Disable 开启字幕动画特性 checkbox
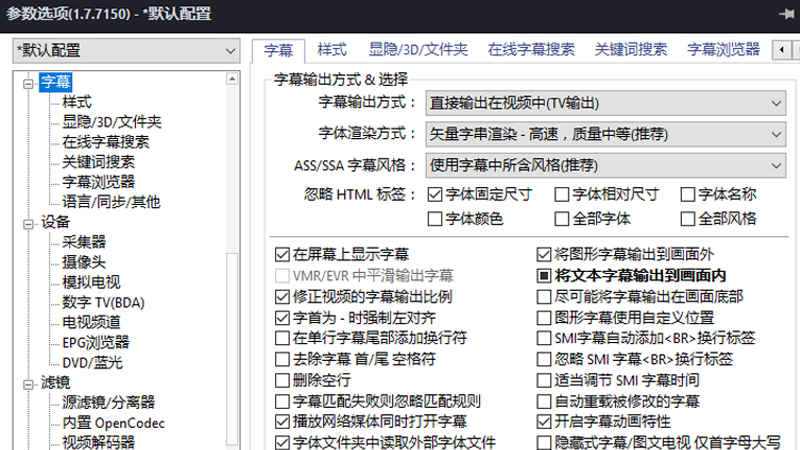Viewport: 800px width, 450px height. [x=545, y=422]
